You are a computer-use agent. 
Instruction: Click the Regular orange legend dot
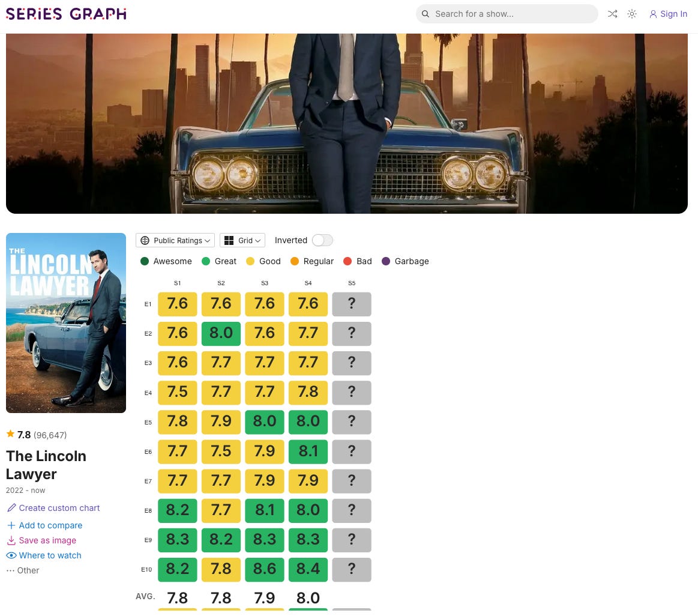tap(294, 261)
